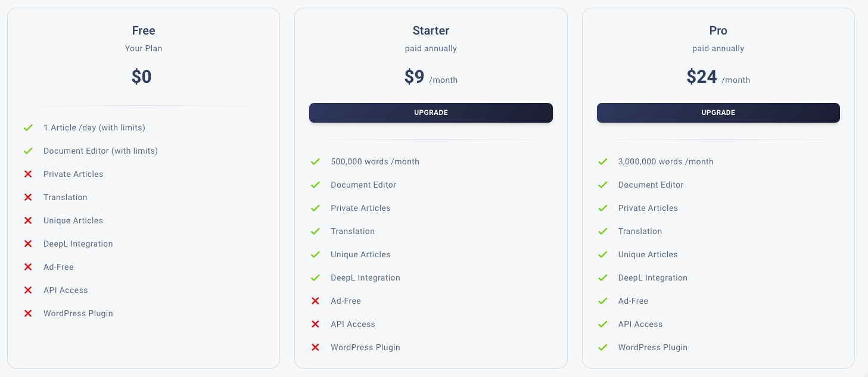Viewport: 868px width, 377px height.
Task: Click the red X beside Starter plan's API Access
Action: (x=316, y=324)
